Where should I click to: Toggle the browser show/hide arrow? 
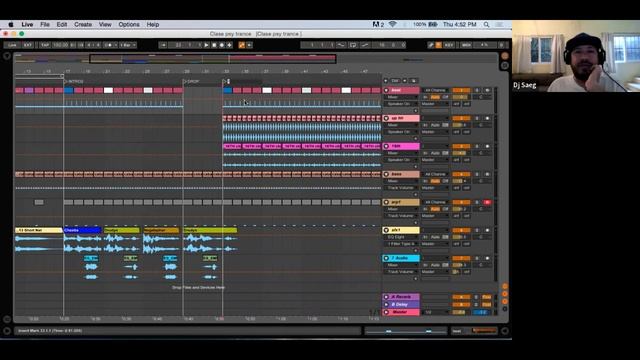click(7, 56)
